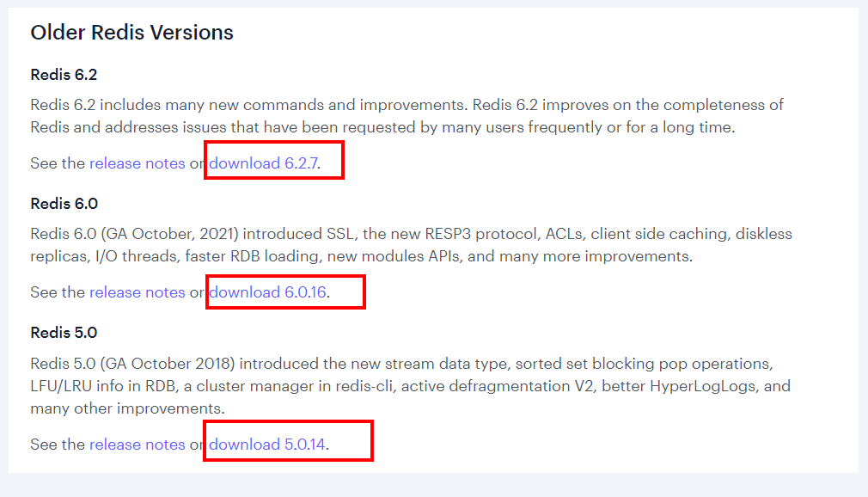Select the Redis 5.0 section heading
Screen dimensions: 868x497
[x=64, y=333]
